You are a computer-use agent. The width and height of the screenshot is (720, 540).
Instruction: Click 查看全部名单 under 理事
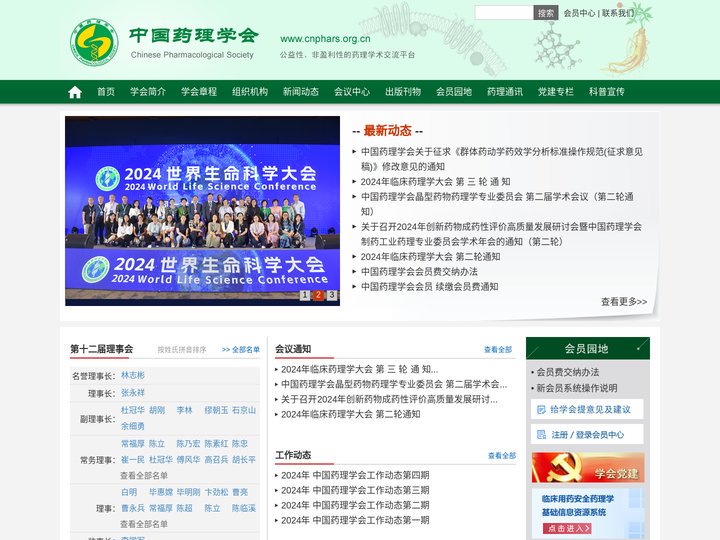(x=144, y=524)
